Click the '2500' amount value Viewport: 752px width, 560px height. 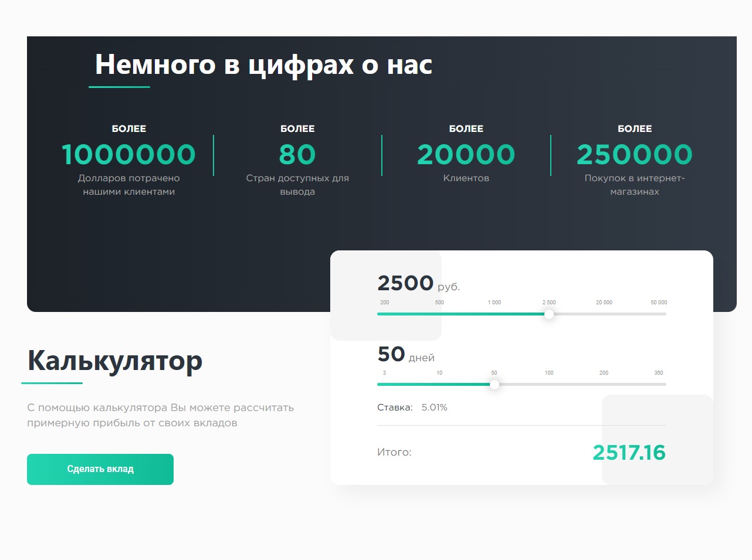405,283
